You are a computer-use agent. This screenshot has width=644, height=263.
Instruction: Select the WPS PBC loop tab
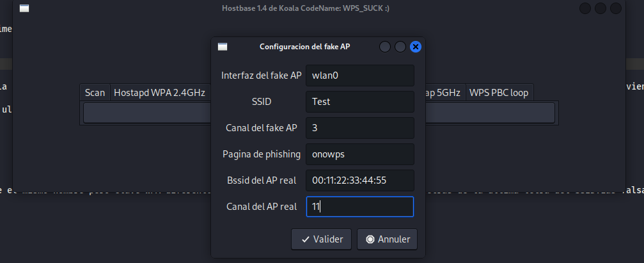[499, 93]
